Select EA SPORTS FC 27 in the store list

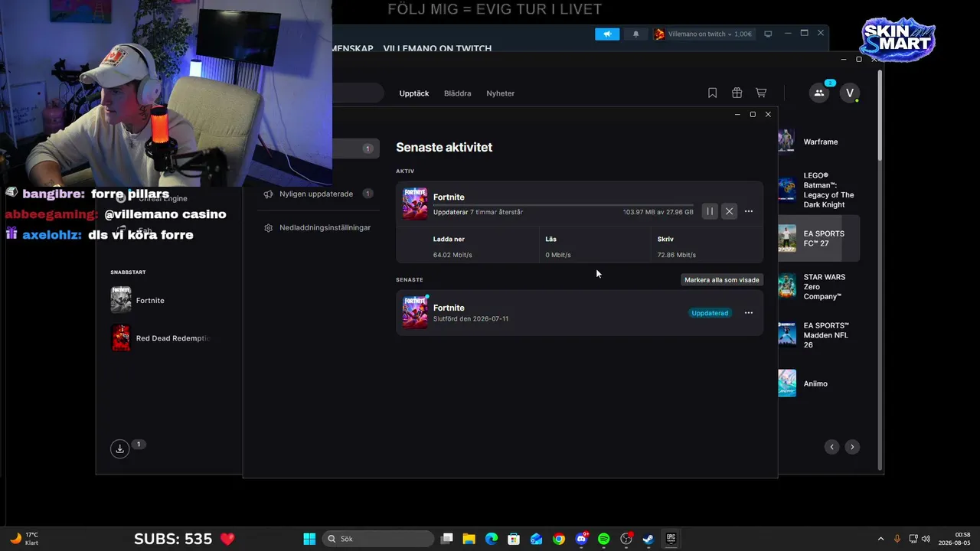(x=818, y=239)
